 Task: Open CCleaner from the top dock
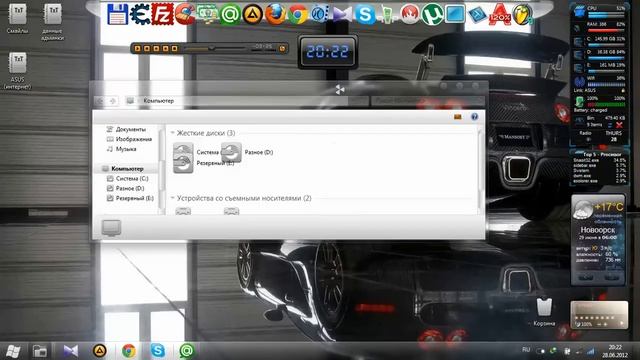[185, 14]
